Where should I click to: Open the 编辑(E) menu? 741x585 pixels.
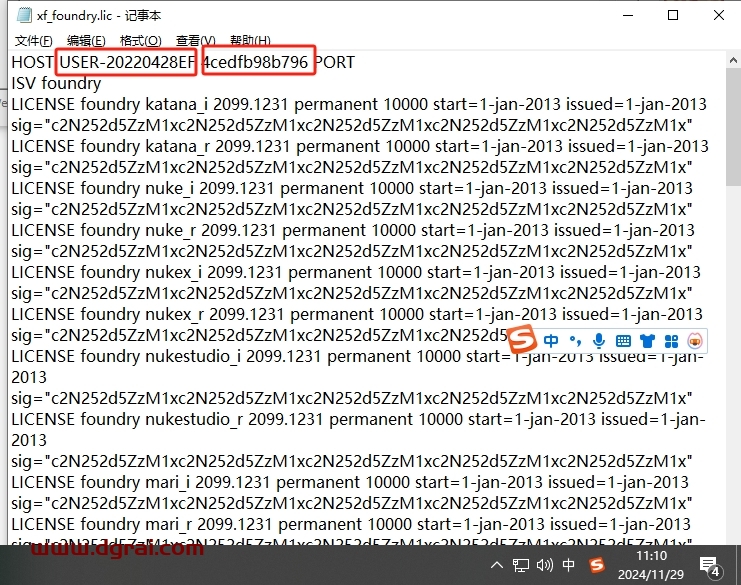(86, 41)
